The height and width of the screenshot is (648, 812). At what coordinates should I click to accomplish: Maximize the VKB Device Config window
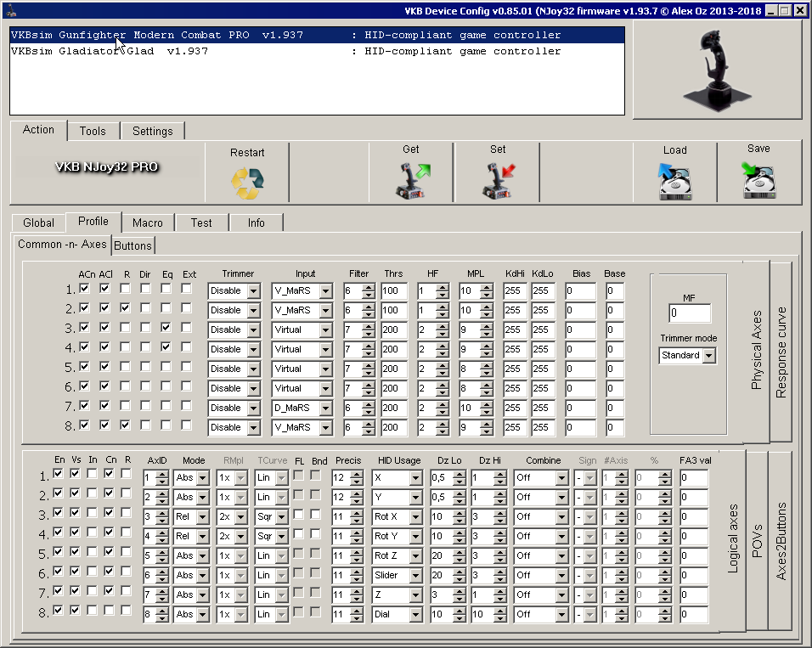785,10
